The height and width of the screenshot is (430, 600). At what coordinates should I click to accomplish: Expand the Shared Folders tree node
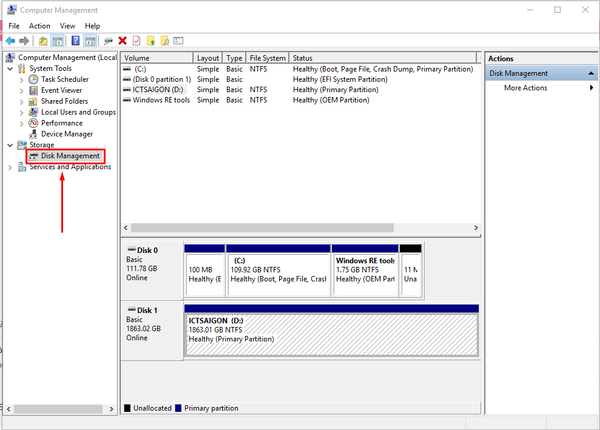click(22, 101)
